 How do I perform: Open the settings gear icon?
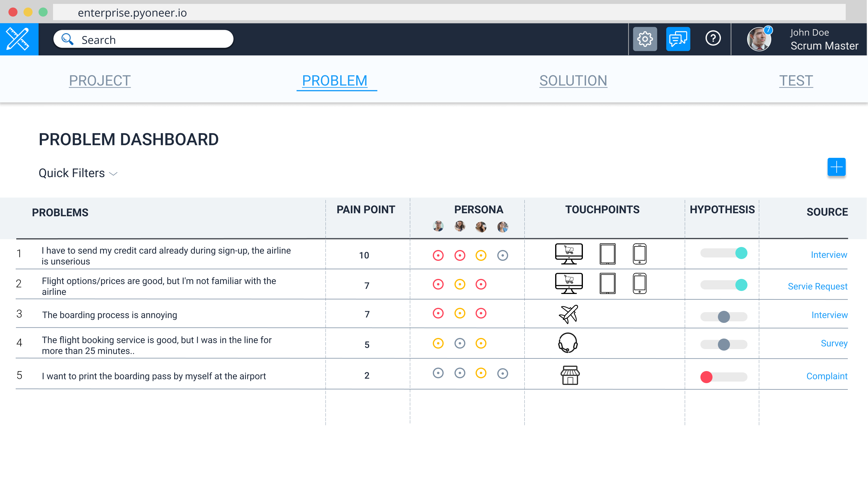pyautogui.click(x=645, y=39)
